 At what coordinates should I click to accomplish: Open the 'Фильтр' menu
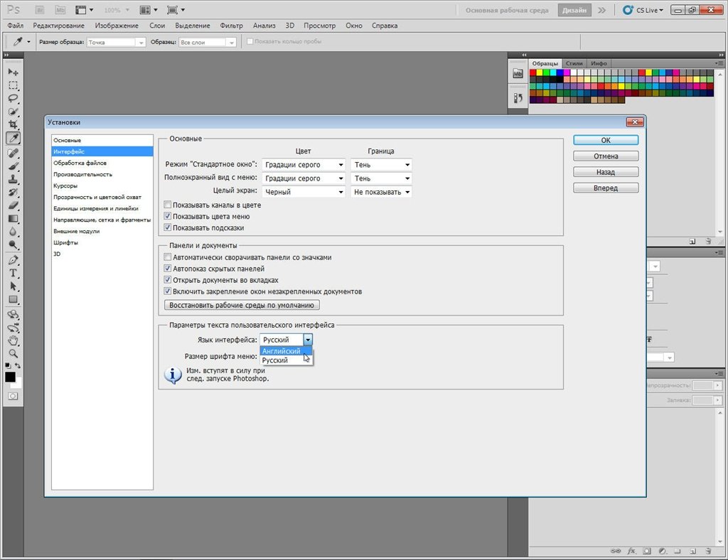[x=231, y=26]
